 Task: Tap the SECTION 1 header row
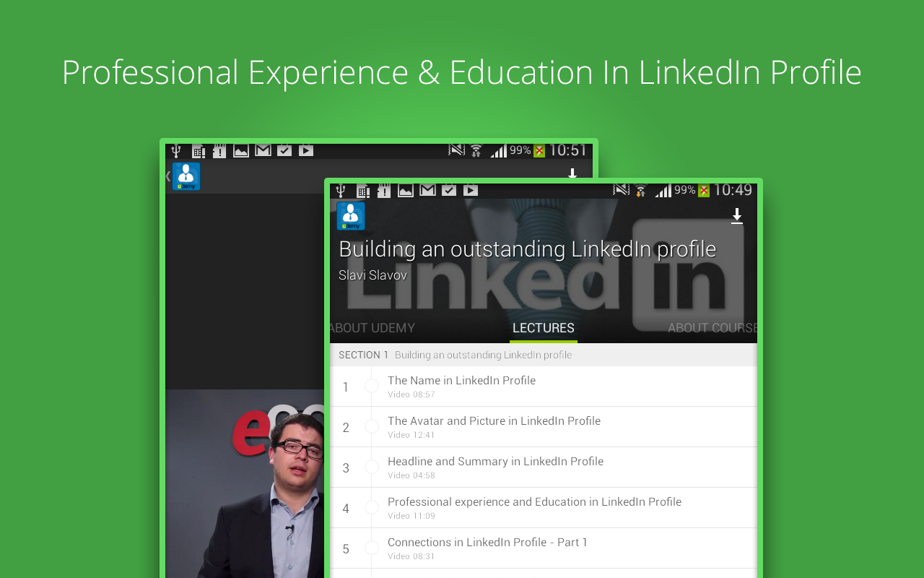coord(544,355)
